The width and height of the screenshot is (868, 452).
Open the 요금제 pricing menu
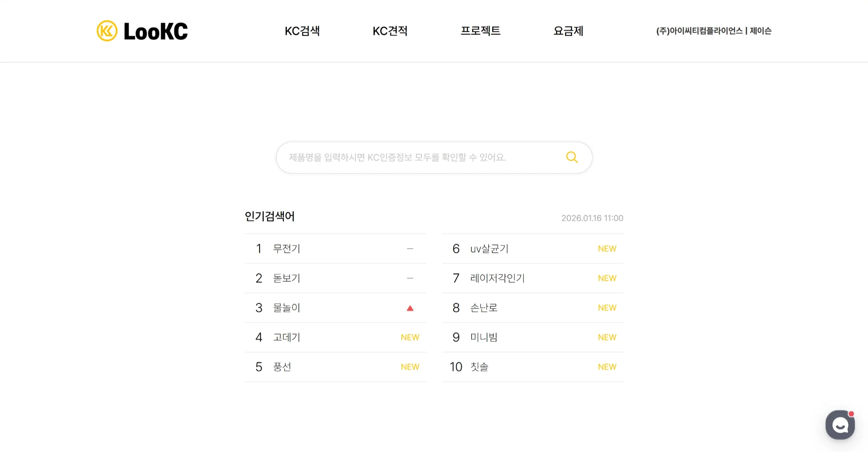(x=568, y=31)
